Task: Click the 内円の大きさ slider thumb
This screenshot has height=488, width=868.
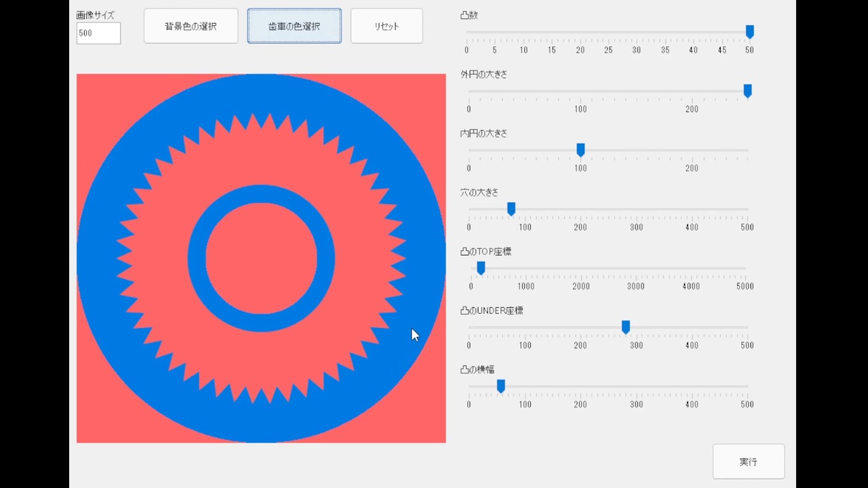Action: click(580, 150)
